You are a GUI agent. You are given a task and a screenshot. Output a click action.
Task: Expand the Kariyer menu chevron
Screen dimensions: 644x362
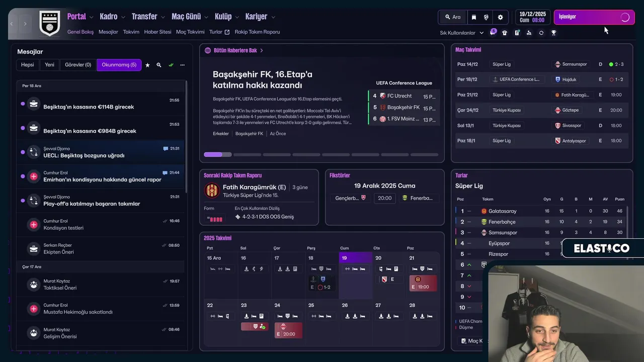tap(273, 17)
